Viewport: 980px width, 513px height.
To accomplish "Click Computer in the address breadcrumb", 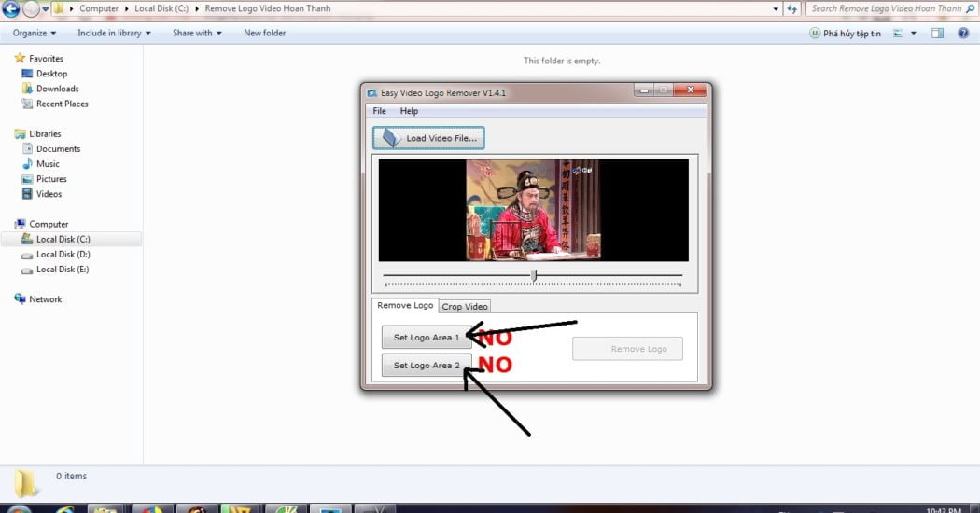I will pos(99,8).
